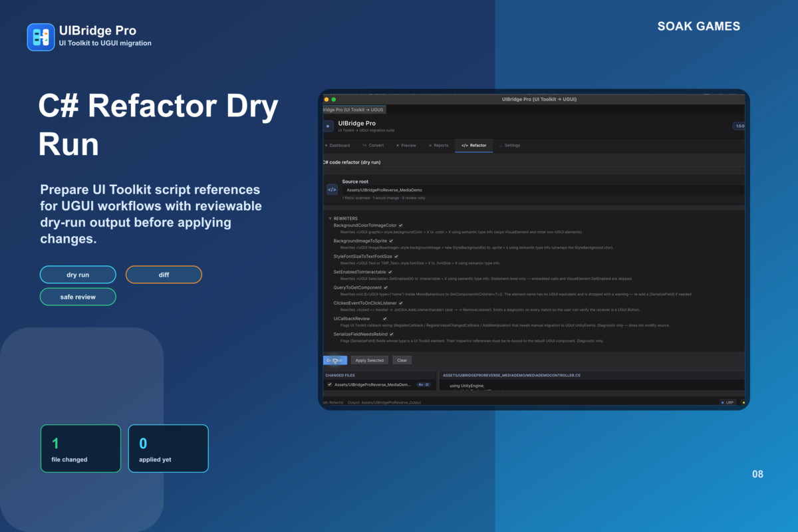
Task: Click '1 file(s) scanned · 1 would change' summary
Action: (x=384, y=198)
